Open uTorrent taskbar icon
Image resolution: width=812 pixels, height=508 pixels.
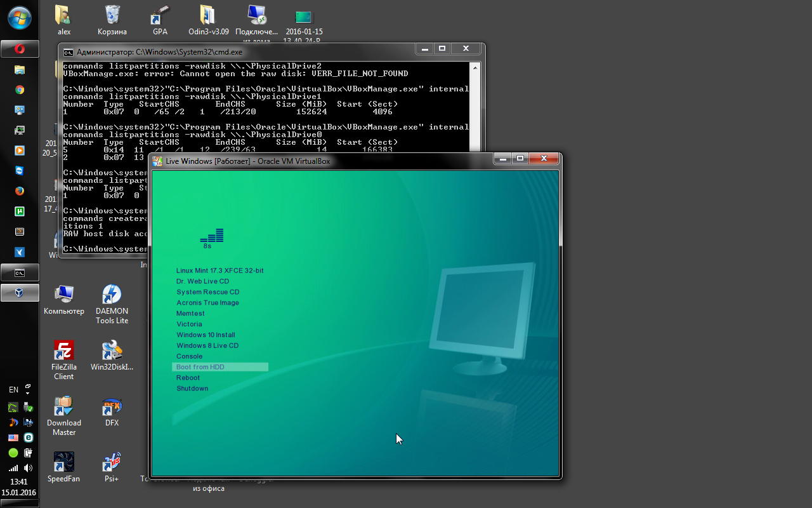(x=20, y=211)
